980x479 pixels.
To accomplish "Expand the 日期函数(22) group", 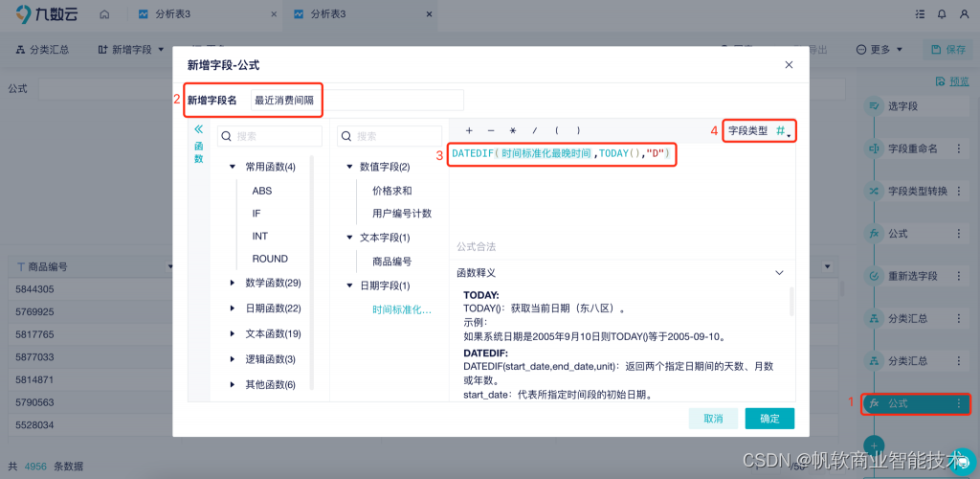I will [233, 308].
